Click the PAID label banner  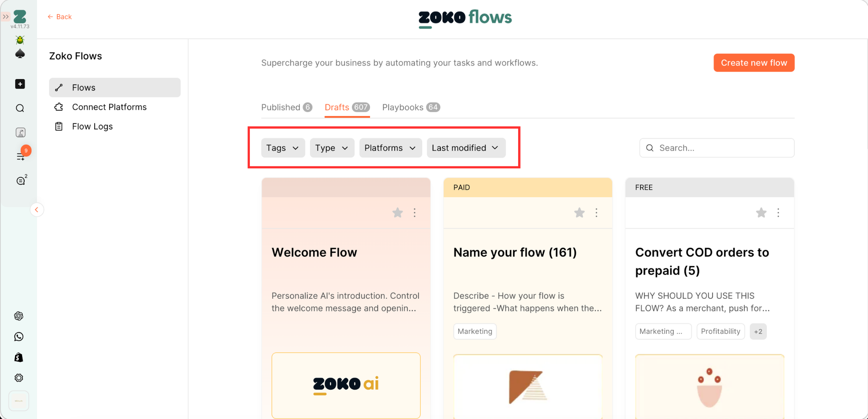[x=528, y=187]
